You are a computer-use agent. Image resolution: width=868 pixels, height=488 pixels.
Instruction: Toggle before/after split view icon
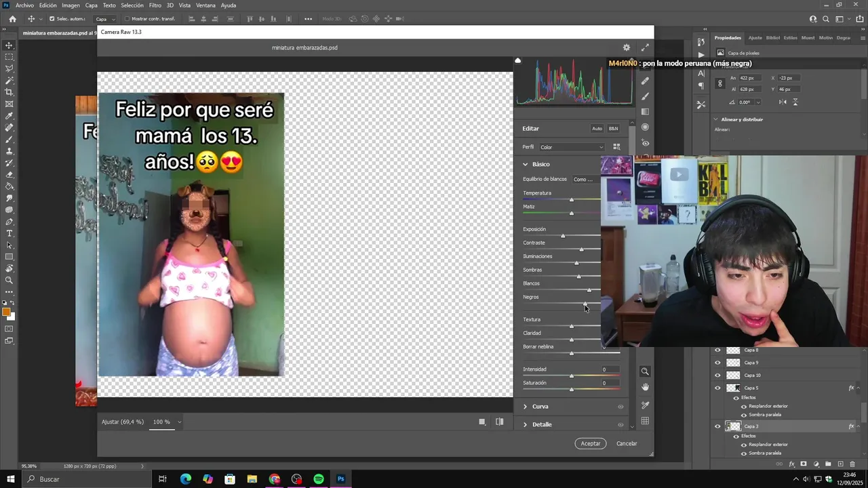tap(500, 422)
